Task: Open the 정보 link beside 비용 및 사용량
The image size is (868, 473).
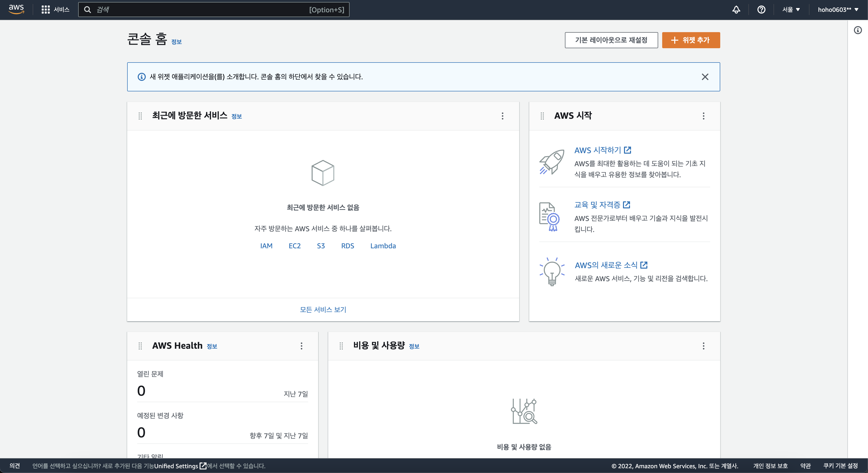Action: coord(414,346)
